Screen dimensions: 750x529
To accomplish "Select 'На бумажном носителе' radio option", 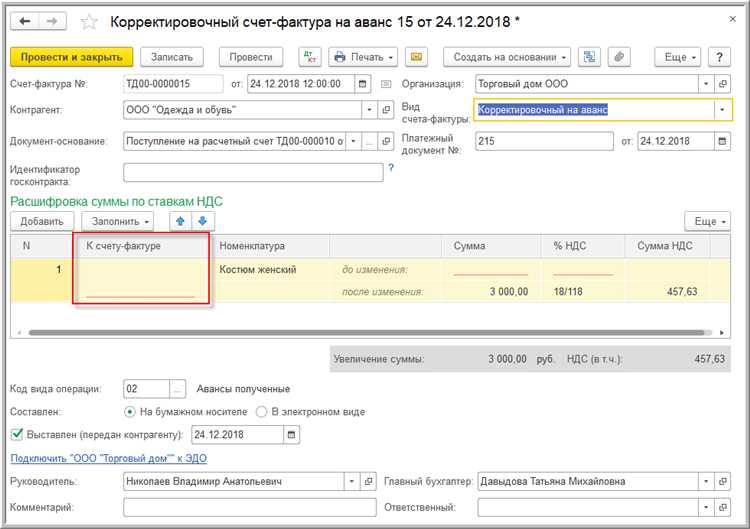I will point(130,412).
